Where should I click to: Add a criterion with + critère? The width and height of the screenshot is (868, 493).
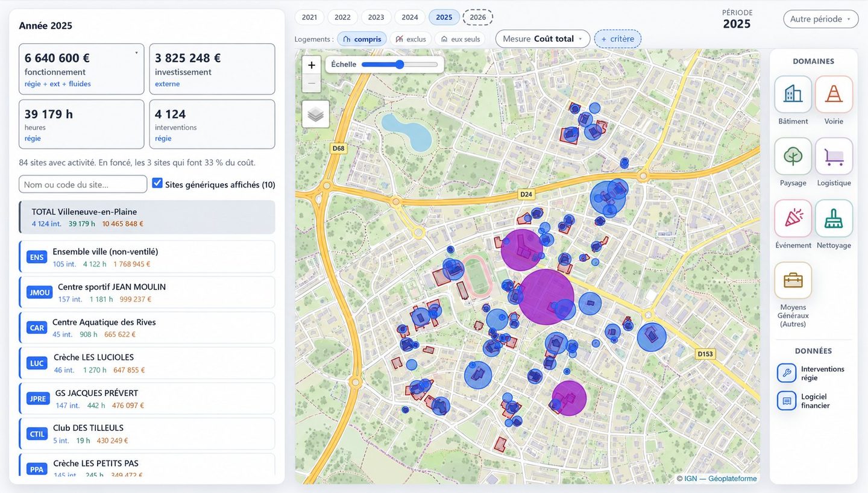pyautogui.click(x=618, y=39)
